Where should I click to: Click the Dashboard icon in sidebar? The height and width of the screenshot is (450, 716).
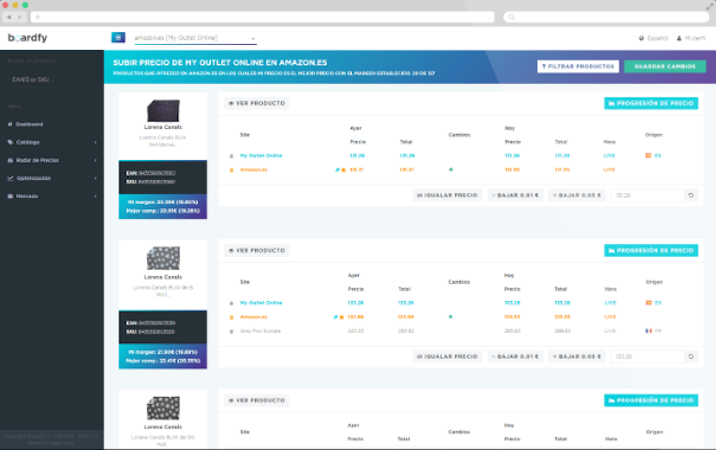coord(10,124)
